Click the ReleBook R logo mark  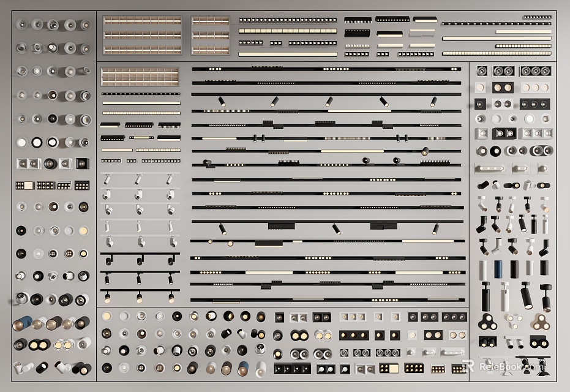(468, 366)
